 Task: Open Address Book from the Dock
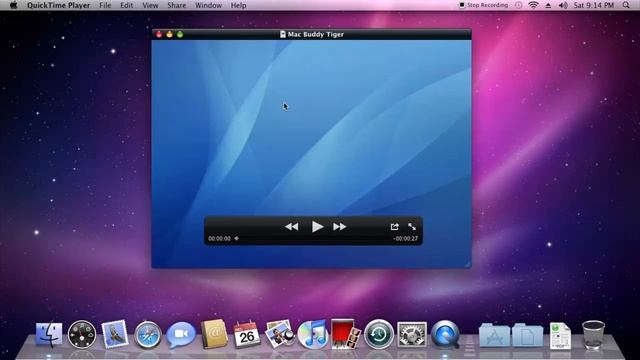pyautogui.click(x=214, y=334)
